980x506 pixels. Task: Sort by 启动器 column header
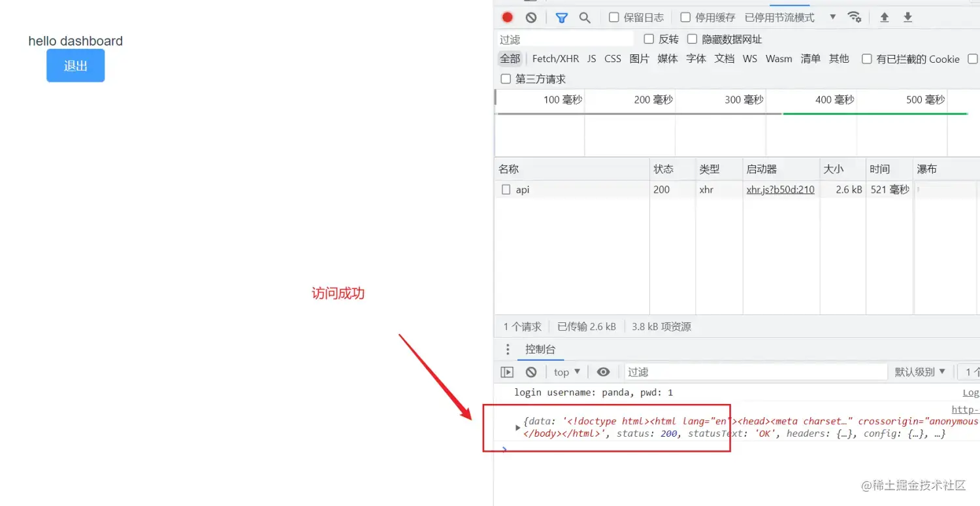pyautogui.click(x=781, y=169)
